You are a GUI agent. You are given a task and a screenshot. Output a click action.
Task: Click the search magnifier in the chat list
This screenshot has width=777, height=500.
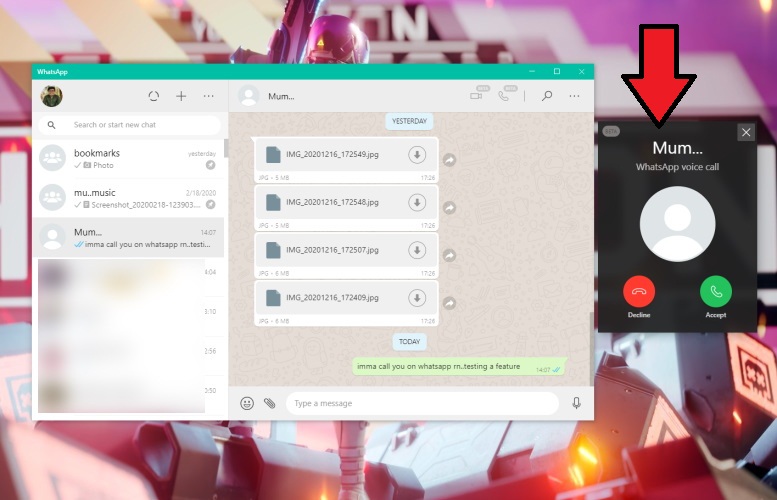pos(52,125)
